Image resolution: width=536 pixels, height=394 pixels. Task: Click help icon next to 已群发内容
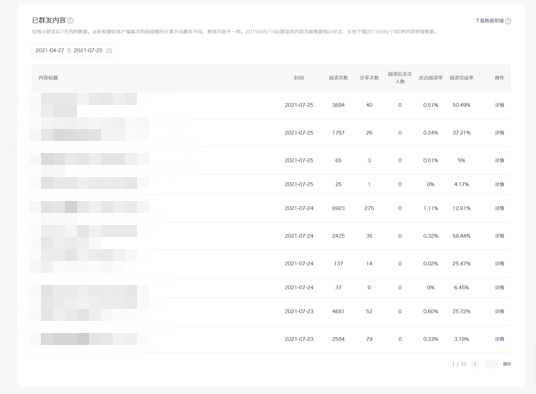[x=70, y=21]
